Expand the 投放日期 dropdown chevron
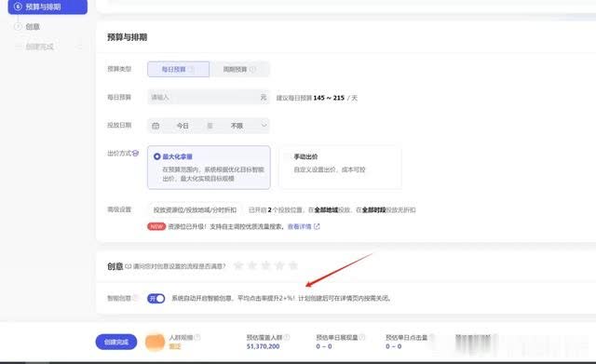The width and height of the screenshot is (596, 364). [264, 126]
